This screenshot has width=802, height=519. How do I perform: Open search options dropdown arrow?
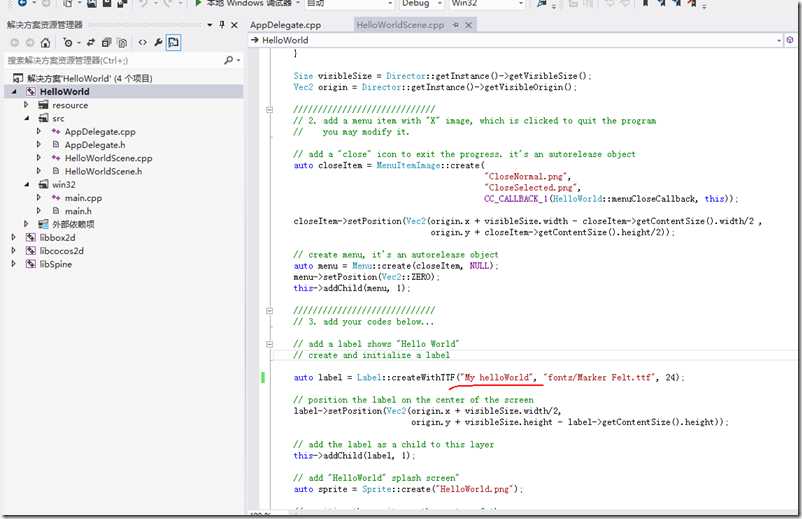[x=238, y=60]
